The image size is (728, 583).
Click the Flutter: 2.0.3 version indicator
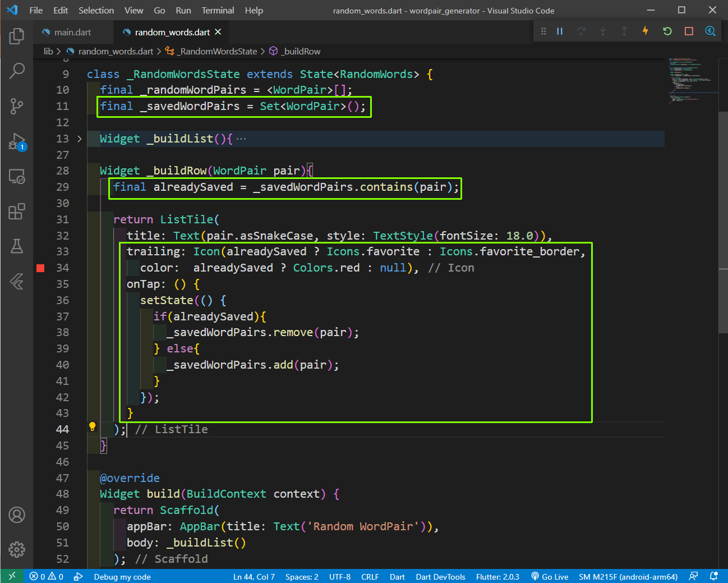coord(497,576)
